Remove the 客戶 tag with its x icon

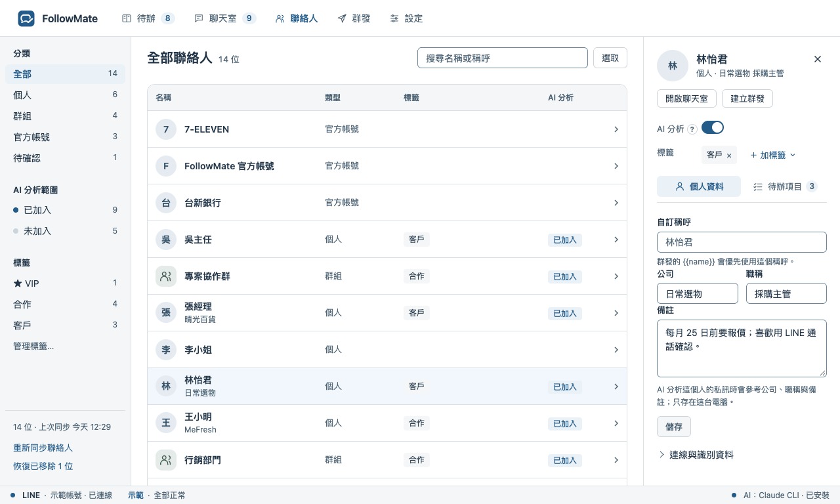pos(729,156)
